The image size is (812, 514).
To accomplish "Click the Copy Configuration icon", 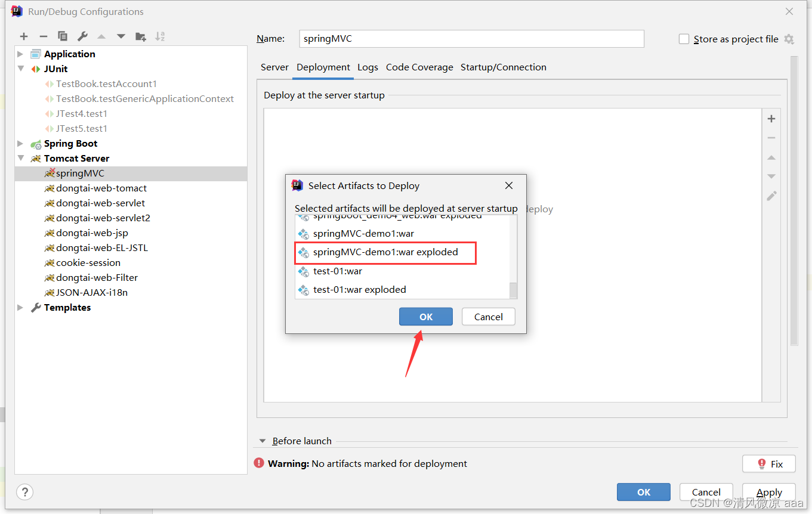I will [x=63, y=36].
